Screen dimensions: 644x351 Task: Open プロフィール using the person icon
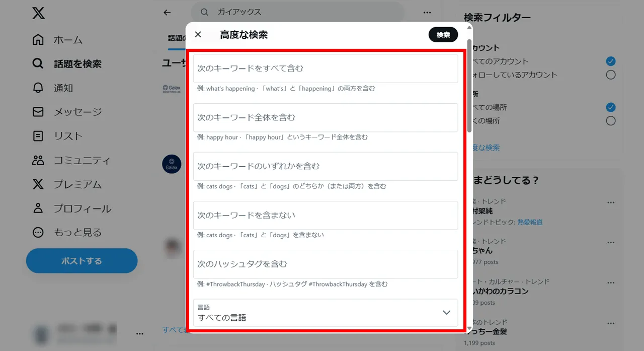click(x=38, y=208)
